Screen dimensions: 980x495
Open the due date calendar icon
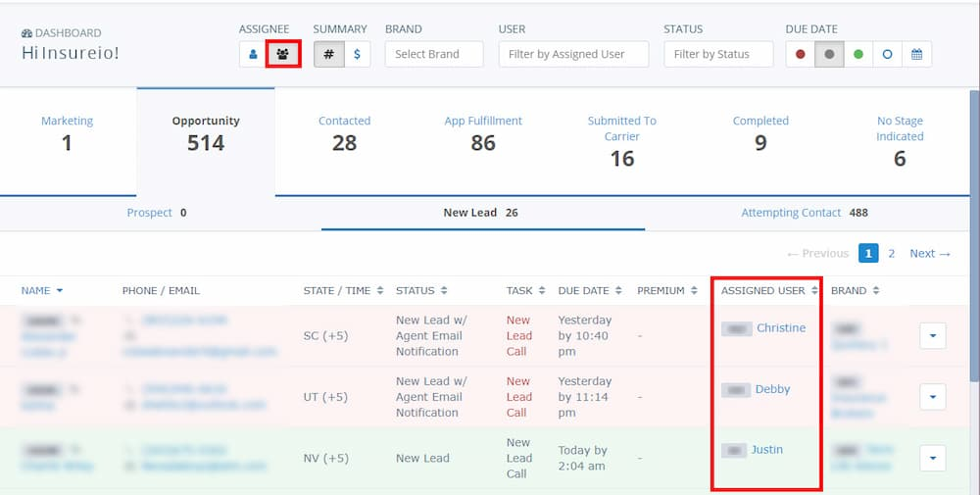coord(916,54)
